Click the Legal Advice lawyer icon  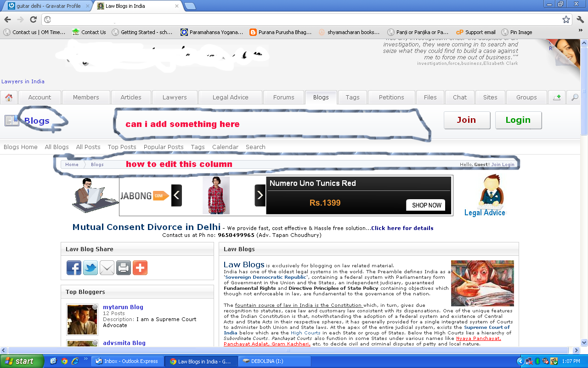(485, 195)
